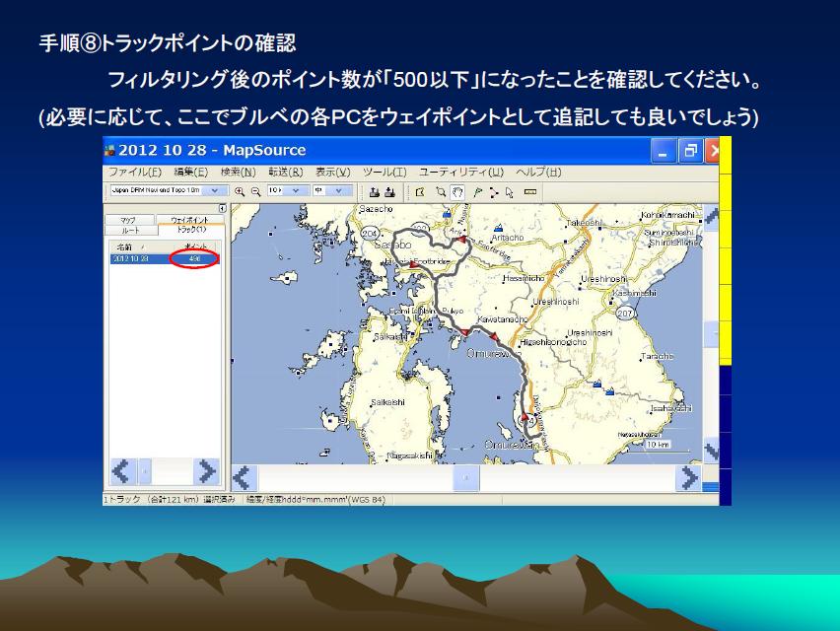840x631 pixels.
Task: Click the red flag waypoint near Arita
Action: click(x=461, y=239)
